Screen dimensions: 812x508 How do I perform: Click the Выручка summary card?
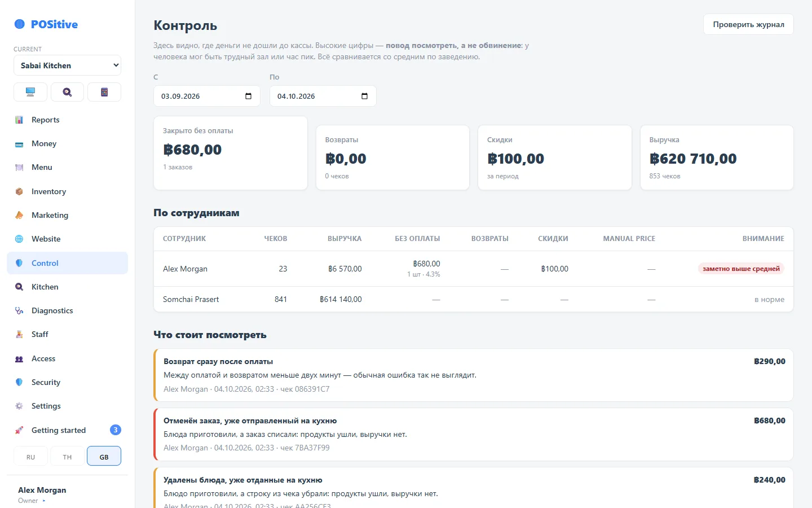coord(717,157)
